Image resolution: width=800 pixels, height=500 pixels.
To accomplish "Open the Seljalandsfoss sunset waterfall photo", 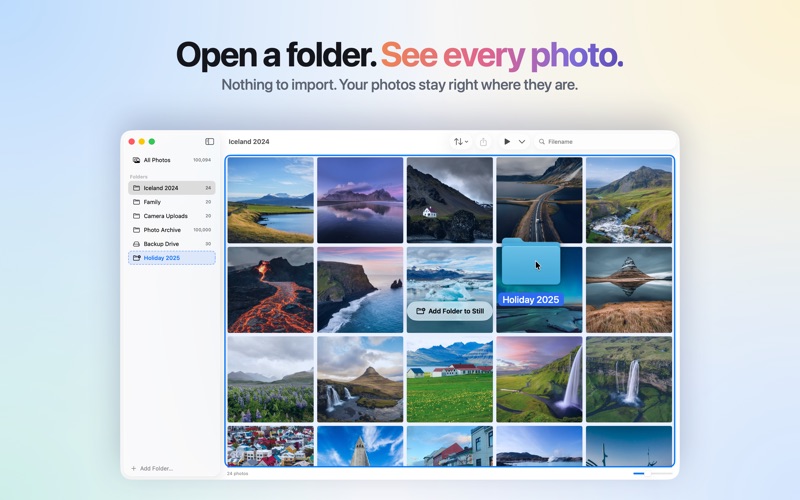I will click(539, 379).
